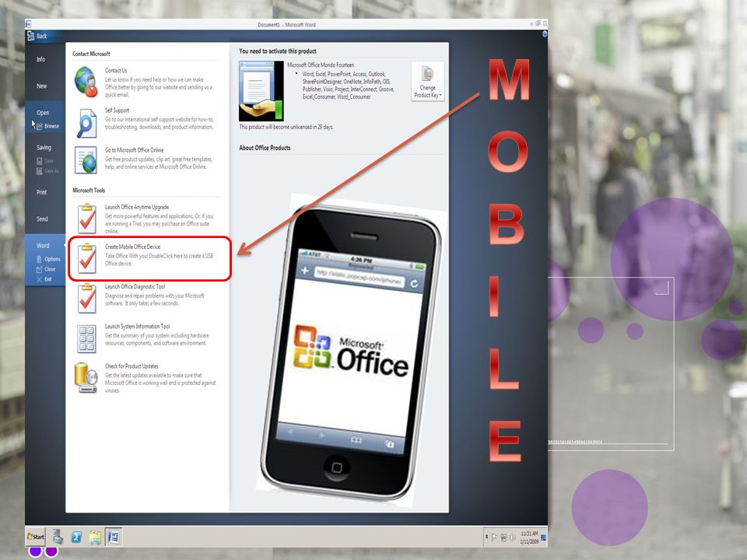Screen dimensions: 747x560
Task: Open the Change Product Key dropdown
Action: click(428, 82)
